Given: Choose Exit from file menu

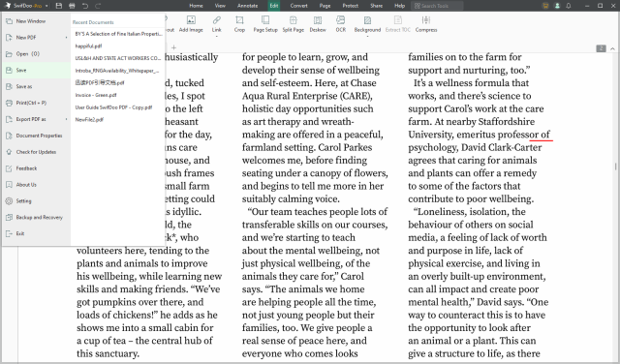Looking at the screenshot, I should (37, 233).
